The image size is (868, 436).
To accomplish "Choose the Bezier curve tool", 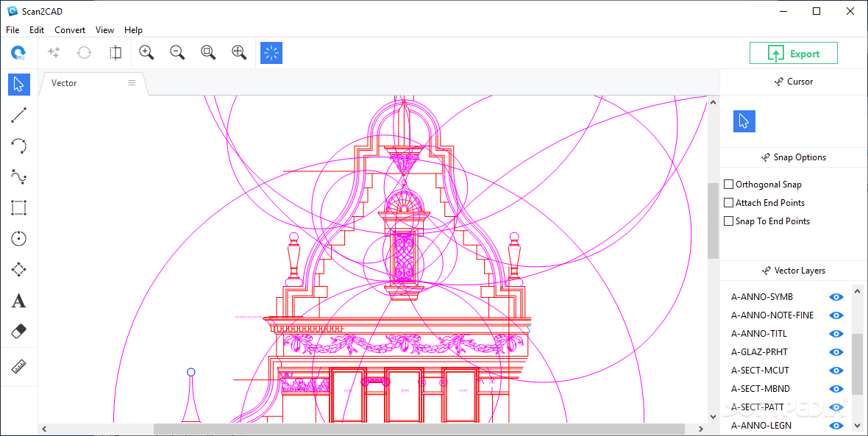I will [18, 176].
